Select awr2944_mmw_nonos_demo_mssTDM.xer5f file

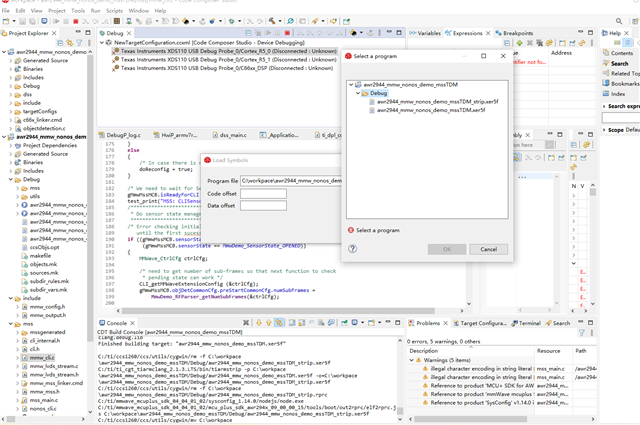[x=431, y=110]
